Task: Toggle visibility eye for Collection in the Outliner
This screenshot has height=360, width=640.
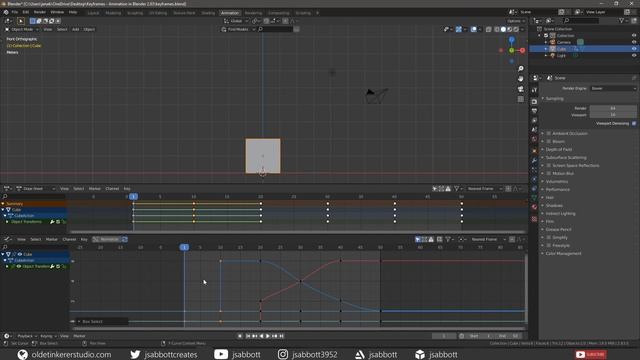Action: [634, 36]
